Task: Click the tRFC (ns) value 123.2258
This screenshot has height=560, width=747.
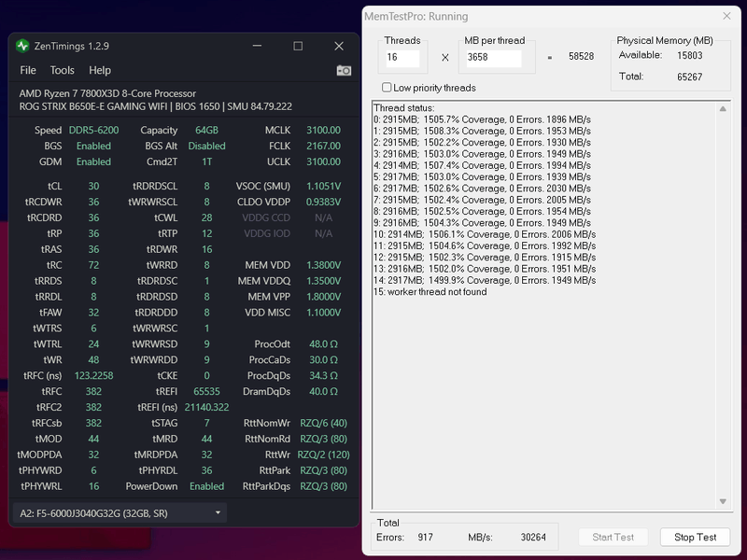Action: pyautogui.click(x=94, y=376)
